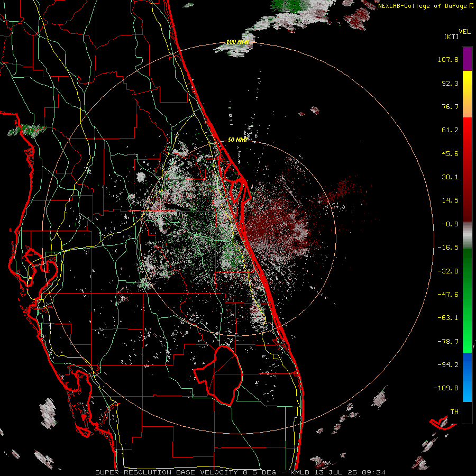Click the 30.1 legend value

[450, 177]
